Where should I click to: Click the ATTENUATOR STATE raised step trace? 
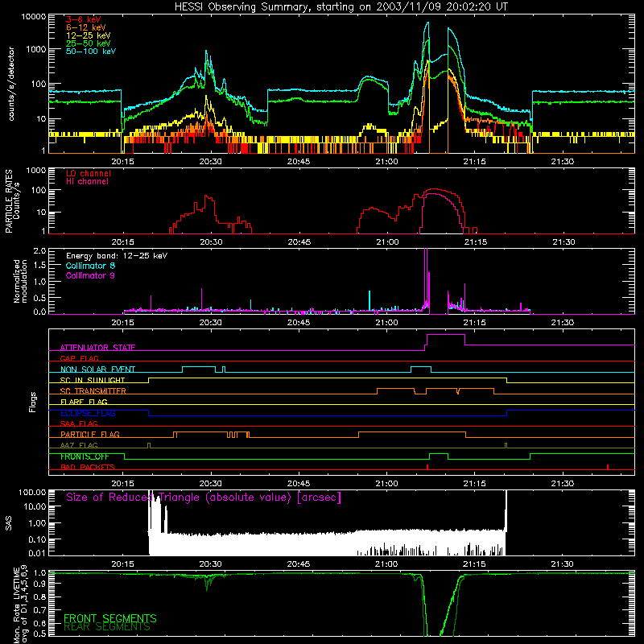point(446,335)
